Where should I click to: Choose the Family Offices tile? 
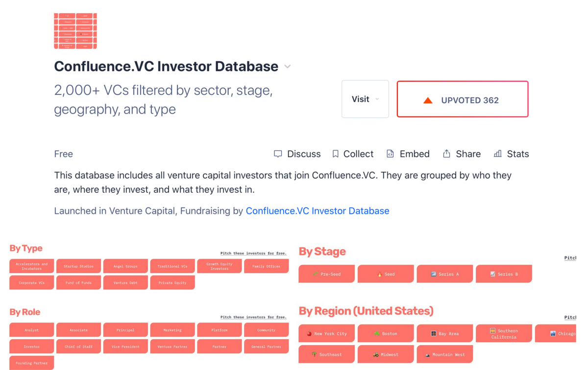point(266,266)
